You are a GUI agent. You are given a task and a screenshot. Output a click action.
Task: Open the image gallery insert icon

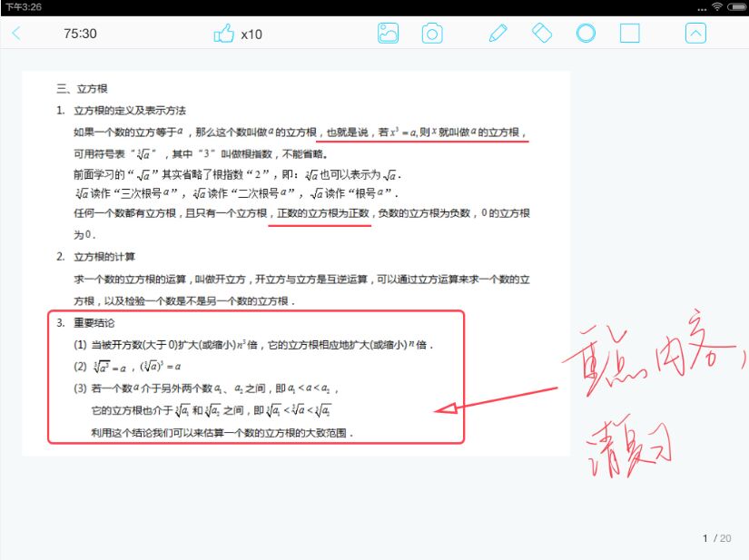(x=389, y=34)
